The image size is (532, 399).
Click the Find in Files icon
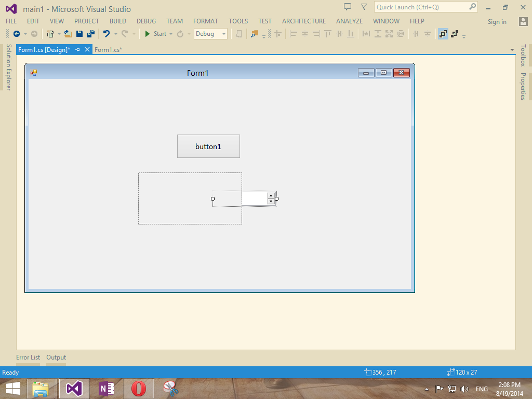[x=255, y=34]
